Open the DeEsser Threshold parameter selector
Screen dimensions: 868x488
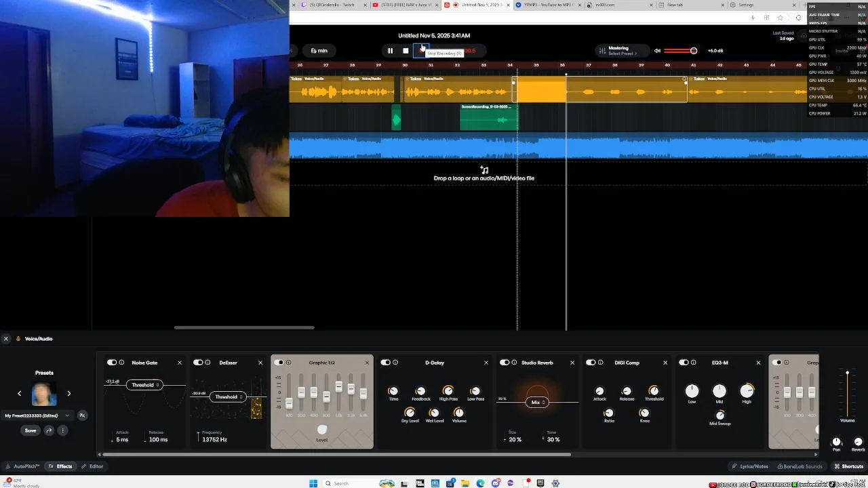coord(228,397)
